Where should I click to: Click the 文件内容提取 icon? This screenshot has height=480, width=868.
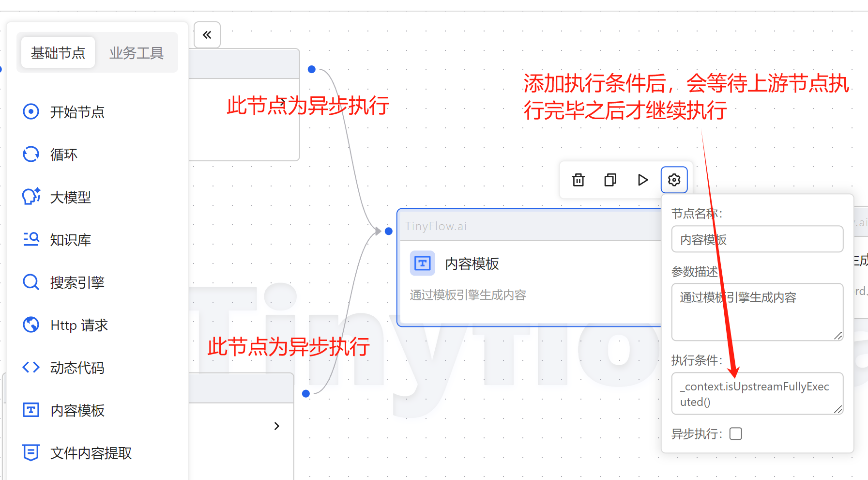[x=31, y=453]
